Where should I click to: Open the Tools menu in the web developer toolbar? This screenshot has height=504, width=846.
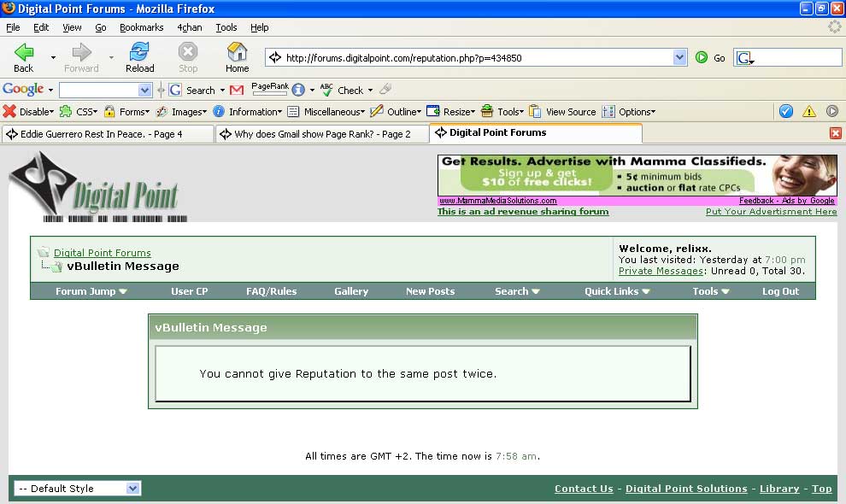[x=502, y=112]
